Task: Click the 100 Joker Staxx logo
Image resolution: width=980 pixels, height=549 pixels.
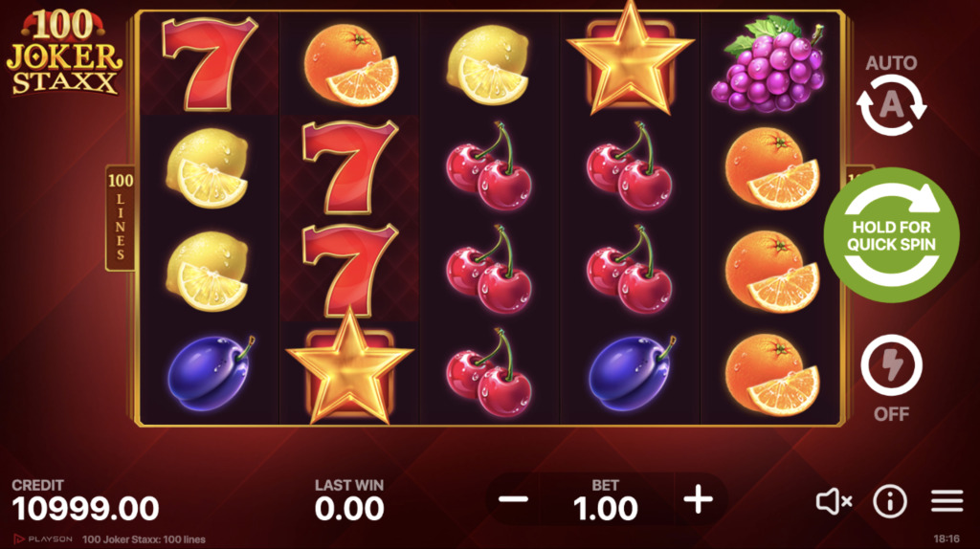Action: pyautogui.click(x=64, y=53)
